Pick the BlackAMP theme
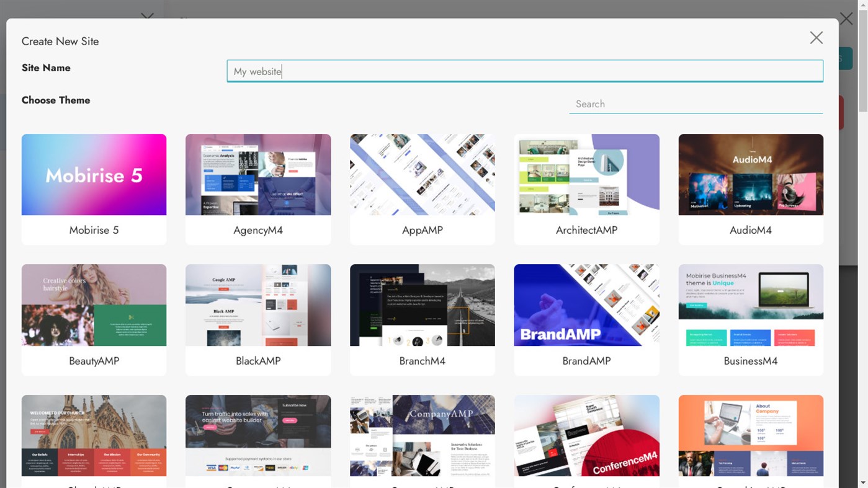 [258, 319]
